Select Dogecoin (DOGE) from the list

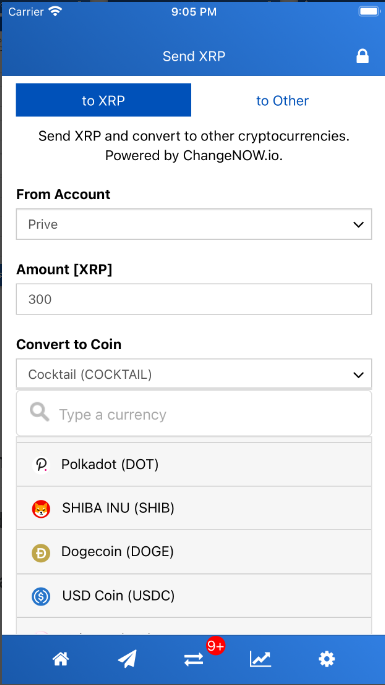194,552
